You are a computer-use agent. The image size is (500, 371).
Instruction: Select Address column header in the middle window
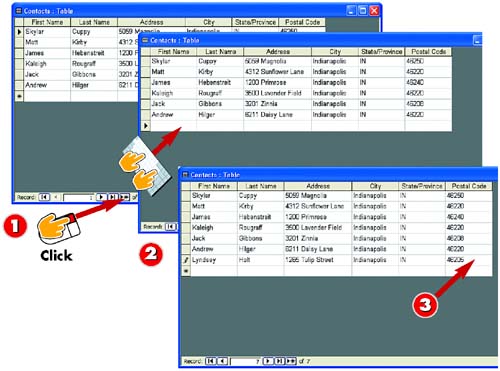278,52
